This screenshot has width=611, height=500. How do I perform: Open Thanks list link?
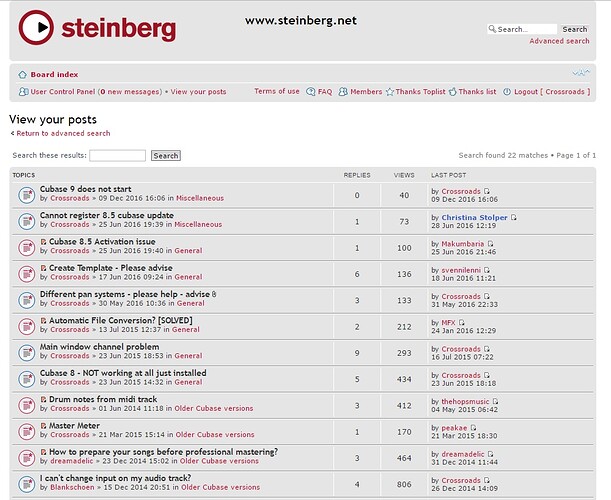(477, 92)
